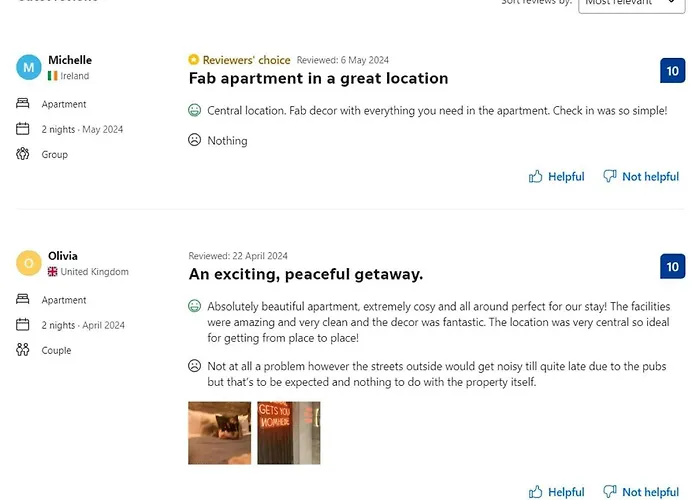
Task: Click thumbs-down icon on Olivia's review
Action: (610, 492)
